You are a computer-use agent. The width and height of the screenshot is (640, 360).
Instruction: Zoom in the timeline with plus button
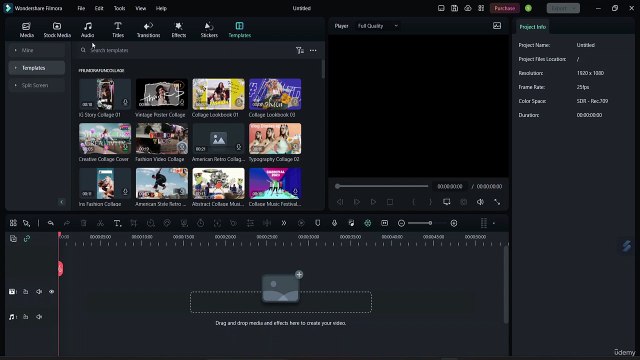click(x=454, y=223)
